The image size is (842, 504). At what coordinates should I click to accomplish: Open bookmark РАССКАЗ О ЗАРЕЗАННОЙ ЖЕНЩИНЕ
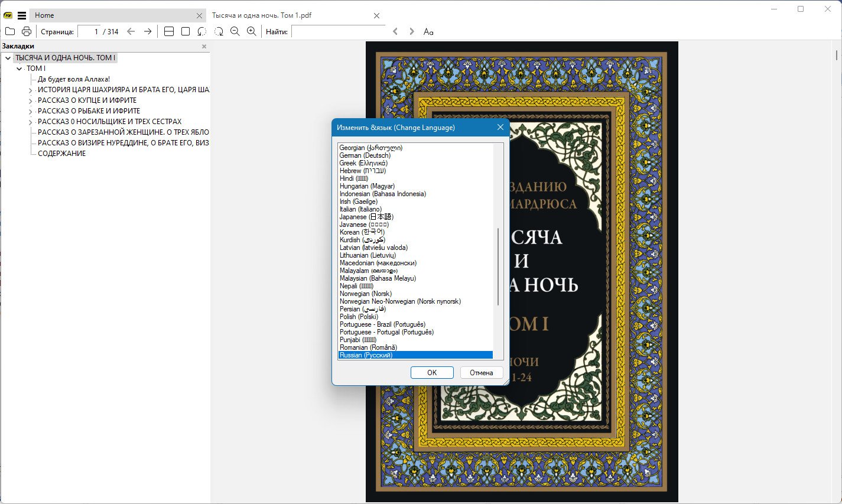[x=123, y=132]
